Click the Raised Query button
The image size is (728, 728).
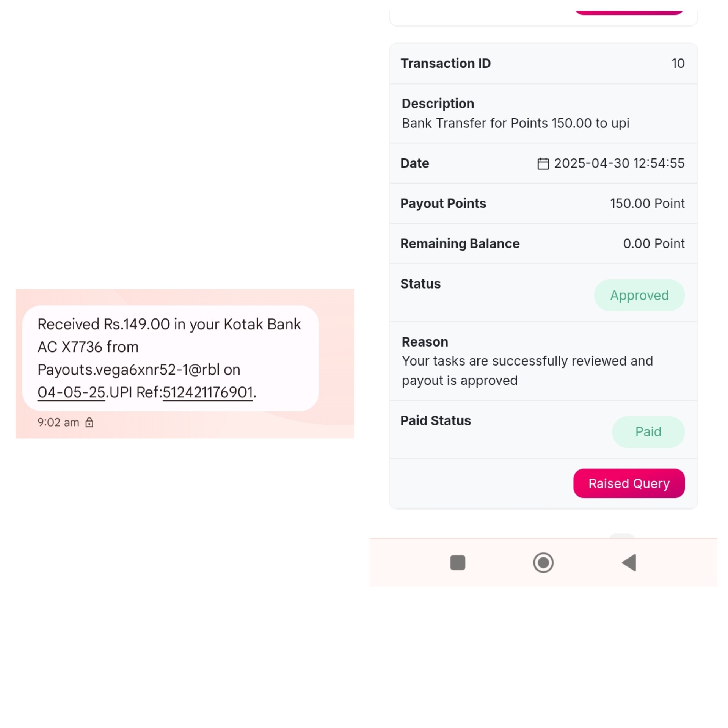point(629,483)
